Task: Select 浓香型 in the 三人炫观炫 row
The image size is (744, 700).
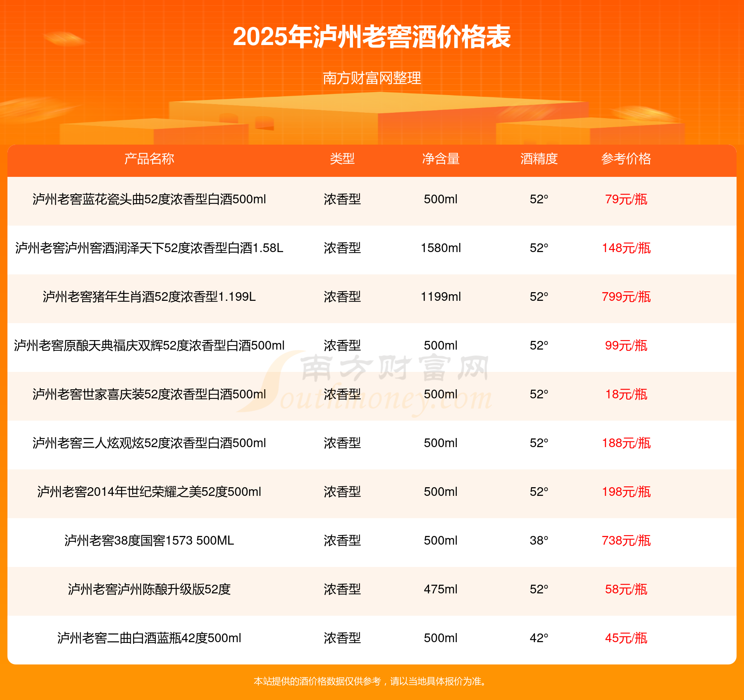Action: (342, 443)
